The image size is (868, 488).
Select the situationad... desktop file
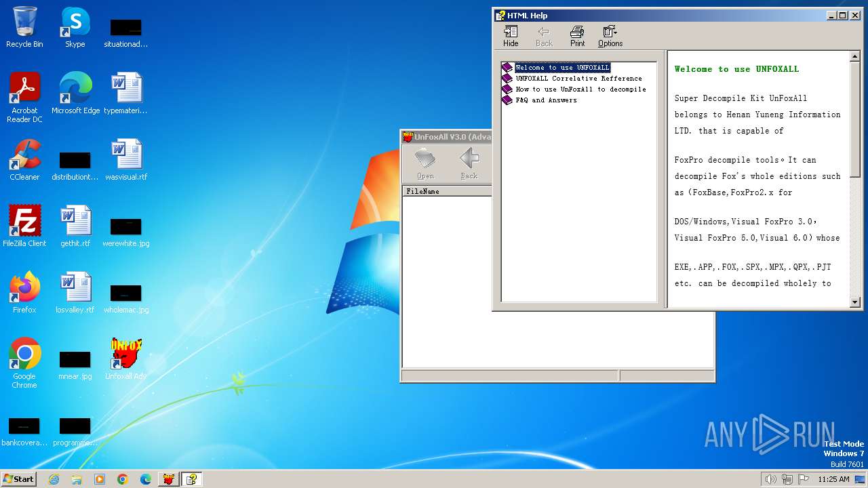coord(126,34)
